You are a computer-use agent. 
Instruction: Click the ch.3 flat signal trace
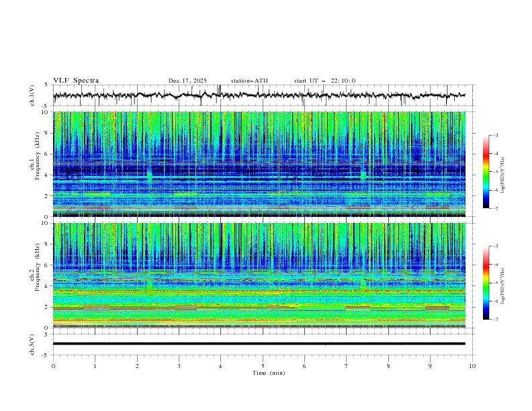pos(259,344)
